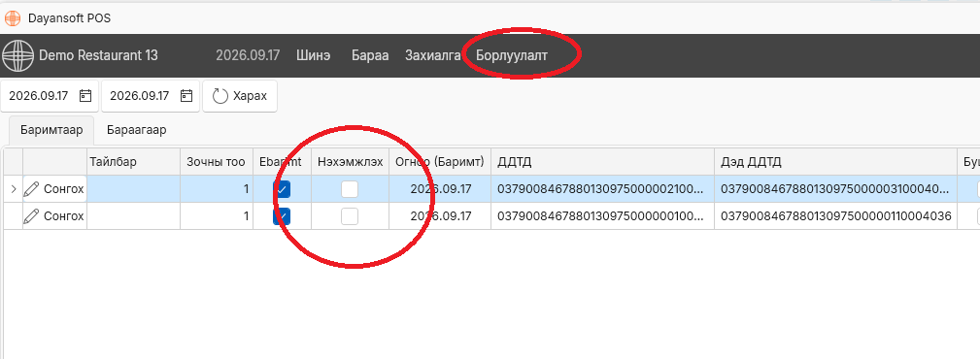Toggle Ebarimt checkbox in first row

click(283, 189)
